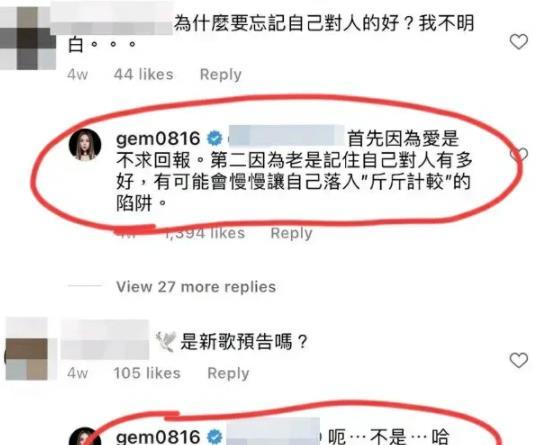
Task: Open the blurred avatar of second commenter
Action: point(27,349)
